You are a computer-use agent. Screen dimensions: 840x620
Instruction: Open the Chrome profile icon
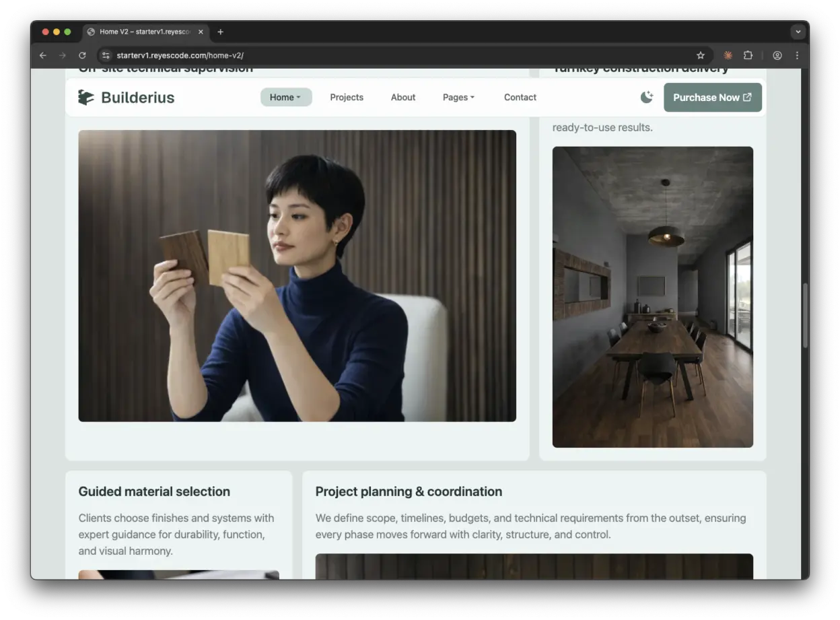(x=777, y=56)
